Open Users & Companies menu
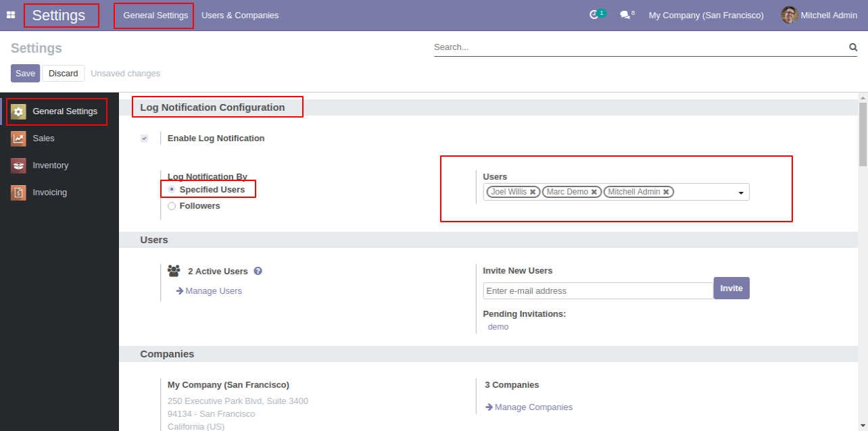Image resolution: width=868 pixels, height=431 pixels. 240,15
